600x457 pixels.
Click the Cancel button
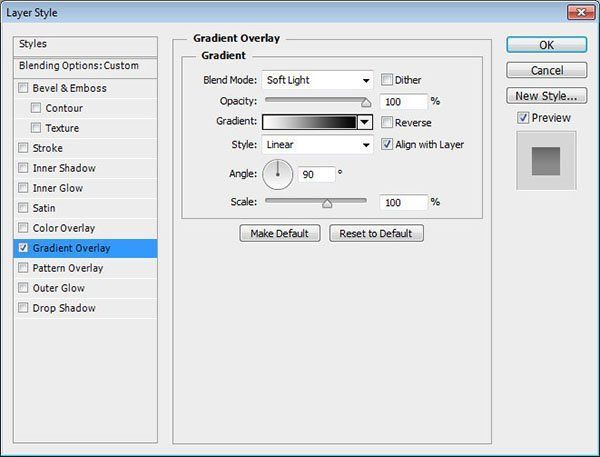point(546,70)
